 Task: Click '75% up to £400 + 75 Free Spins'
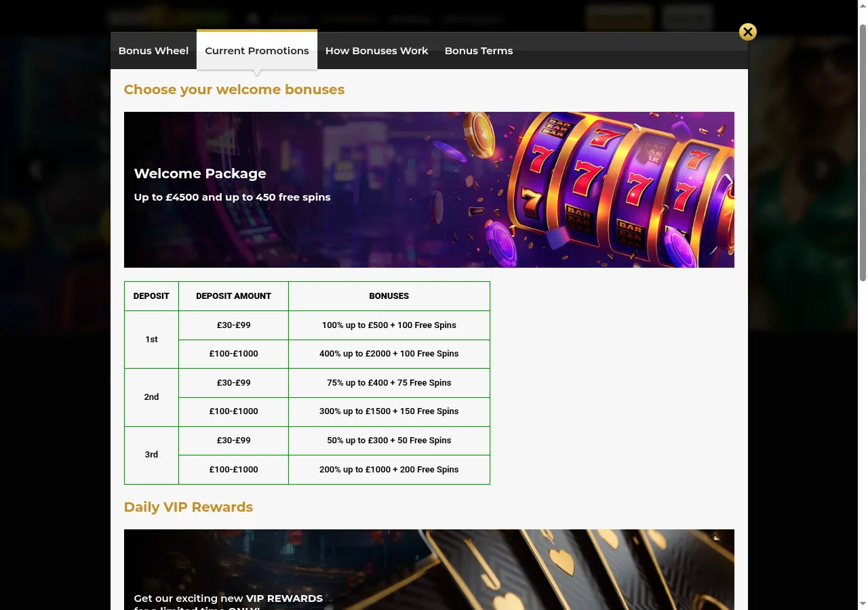tap(389, 383)
